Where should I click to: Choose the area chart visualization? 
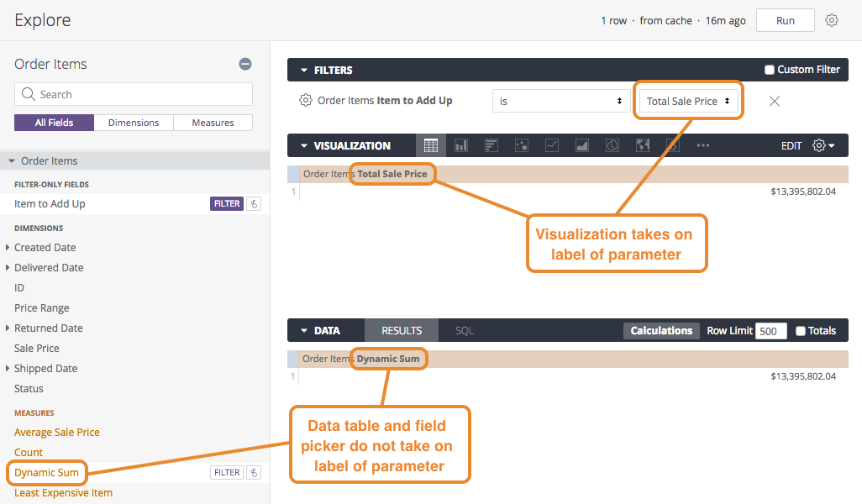click(582, 145)
